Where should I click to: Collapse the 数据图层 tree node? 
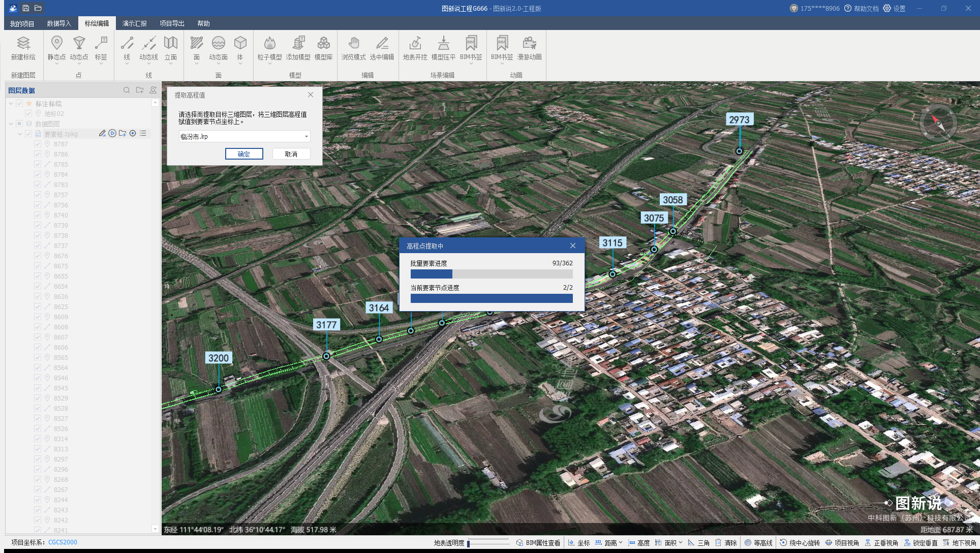pyautogui.click(x=11, y=124)
